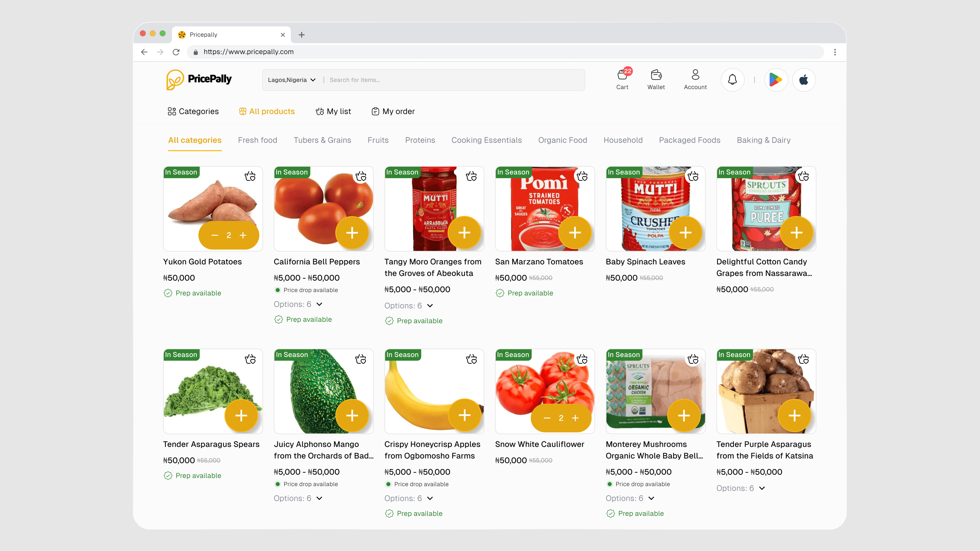Select the Fresh food category tab
Screen dimensions: 980x551
(x=257, y=140)
